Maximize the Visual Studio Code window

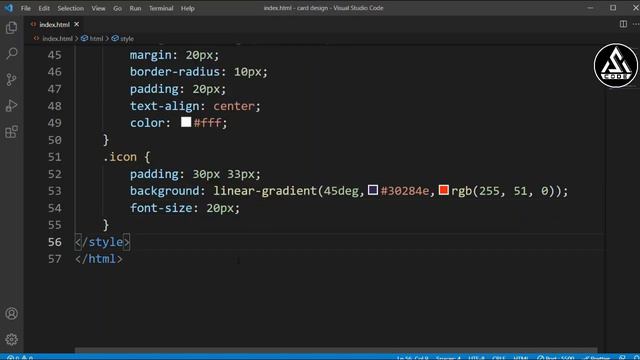pyautogui.click(x=613, y=8)
